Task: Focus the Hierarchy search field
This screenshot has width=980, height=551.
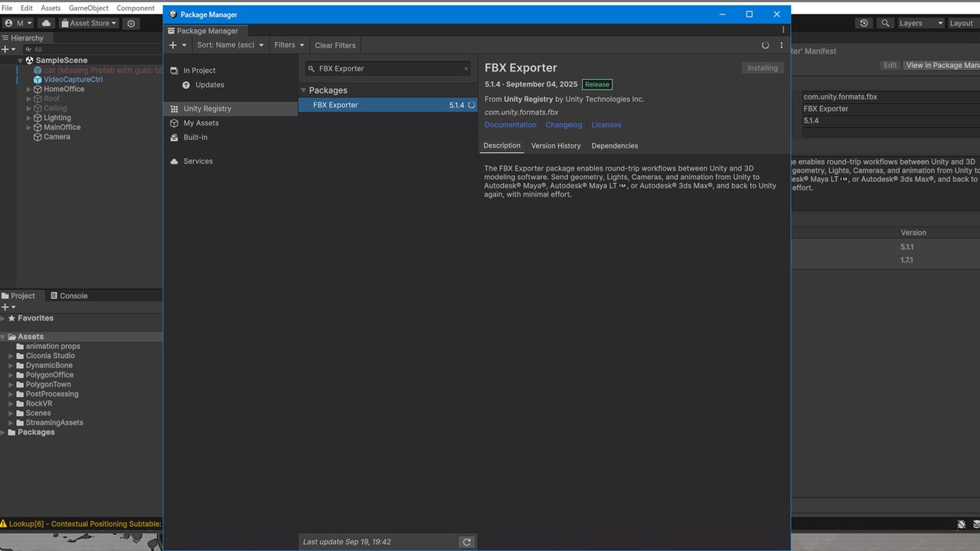Action: (x=92, y=49)
